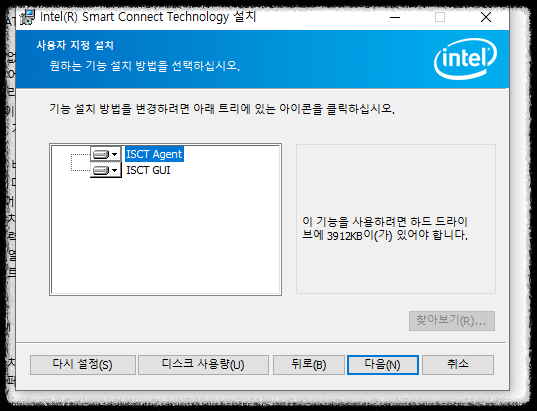The height and width of the screenshot is (411, 537).
Task: Select the ISCT Agent tree item
Action: click(x=154, y=154)
